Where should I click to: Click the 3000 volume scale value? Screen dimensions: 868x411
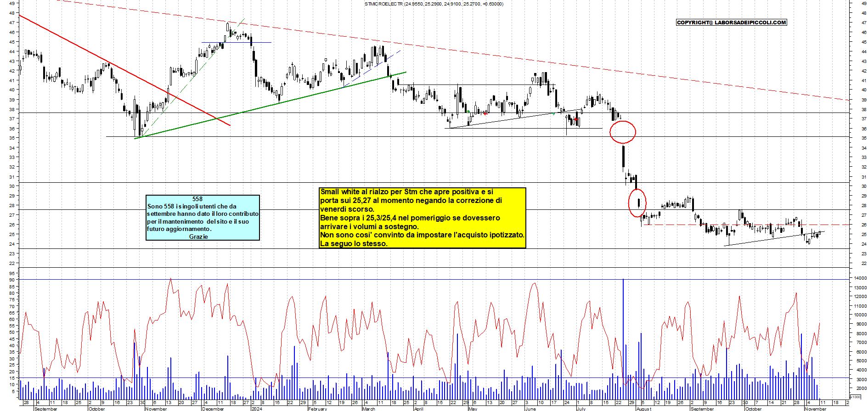point(861,380)
